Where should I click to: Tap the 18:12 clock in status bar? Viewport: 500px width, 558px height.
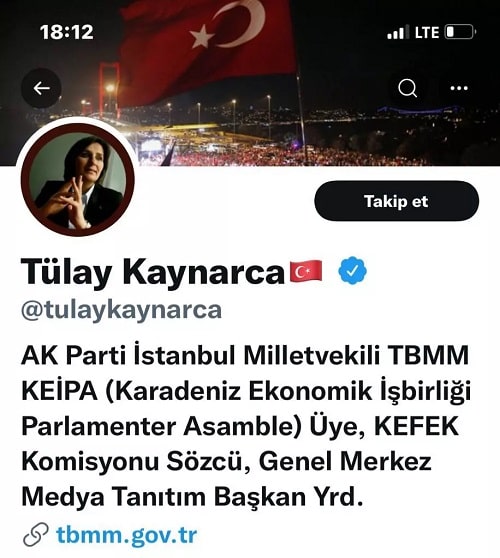[67, 32]
